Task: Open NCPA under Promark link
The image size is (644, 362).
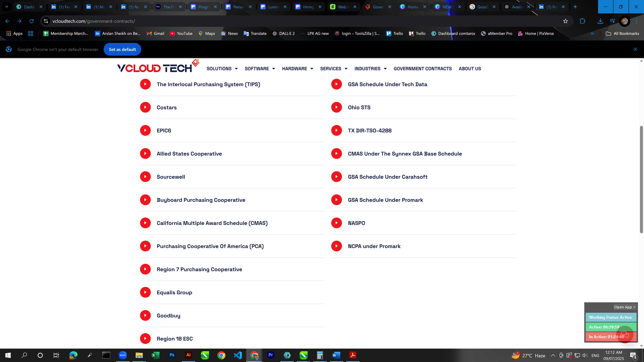Action: tap(374, 246)
